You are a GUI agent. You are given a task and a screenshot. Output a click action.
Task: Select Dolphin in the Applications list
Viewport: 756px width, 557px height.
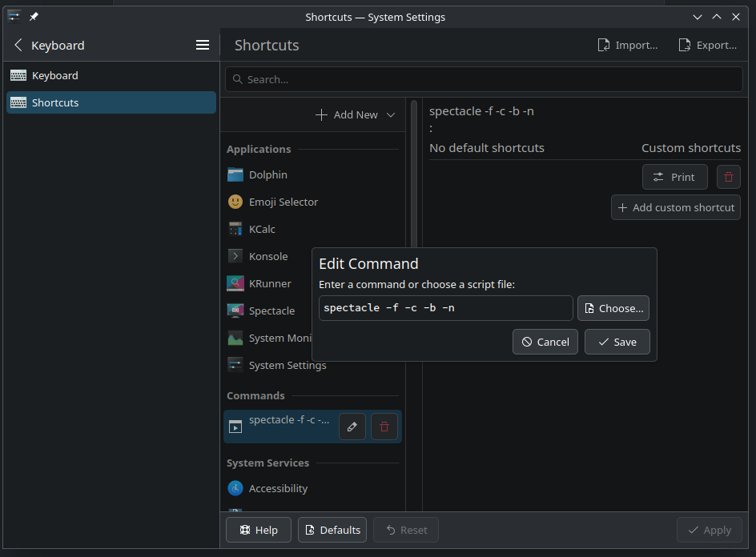tap(313, 175)
